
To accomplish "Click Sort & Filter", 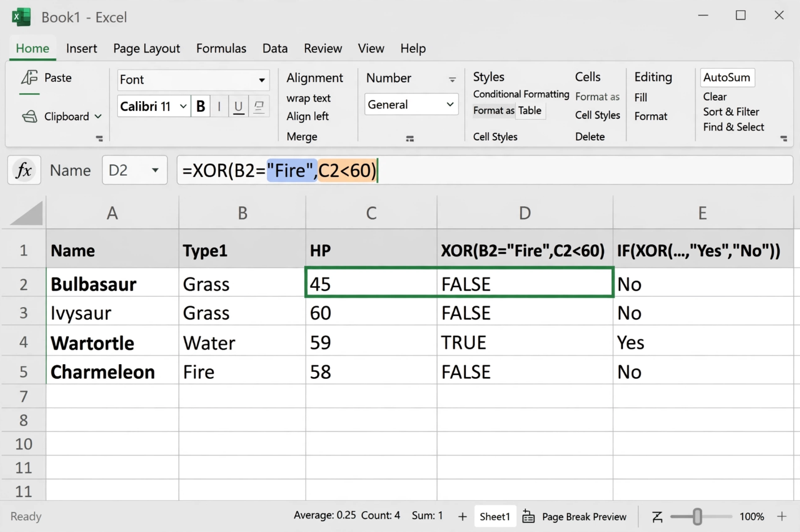I will pos(731,112).
